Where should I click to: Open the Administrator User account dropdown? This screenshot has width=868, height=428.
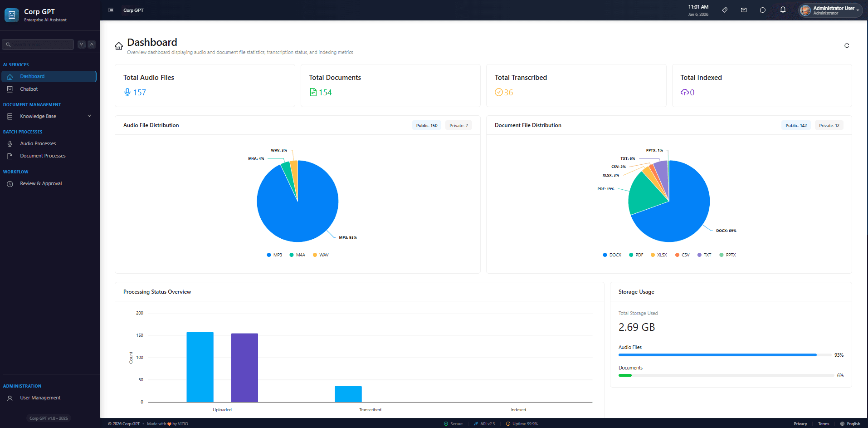pos(830,10)
